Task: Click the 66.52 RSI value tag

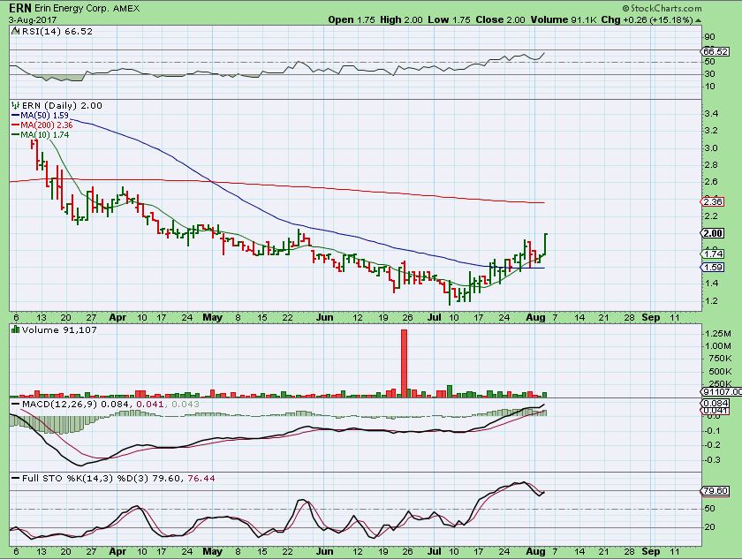Action: pyautogui.click(x=714, y=52)
